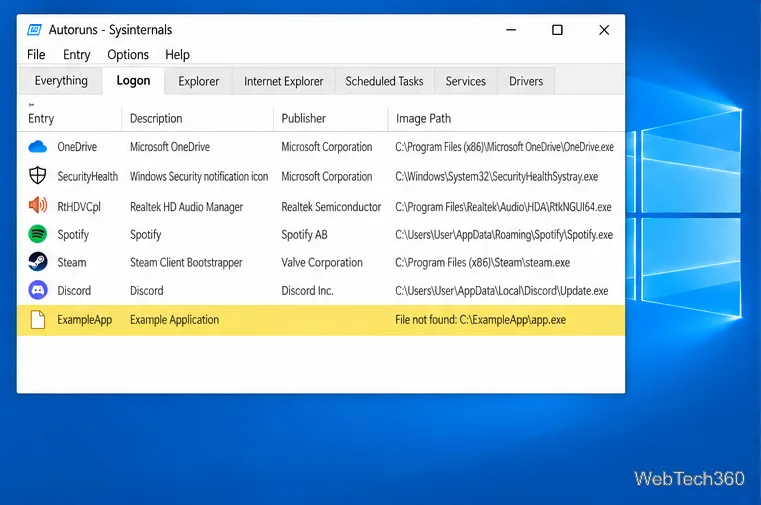Viewport: 761px width, 505px height.
Task: Click the Discord Update.exe image path
Action: pyautogui.click(x=501, y=291)
